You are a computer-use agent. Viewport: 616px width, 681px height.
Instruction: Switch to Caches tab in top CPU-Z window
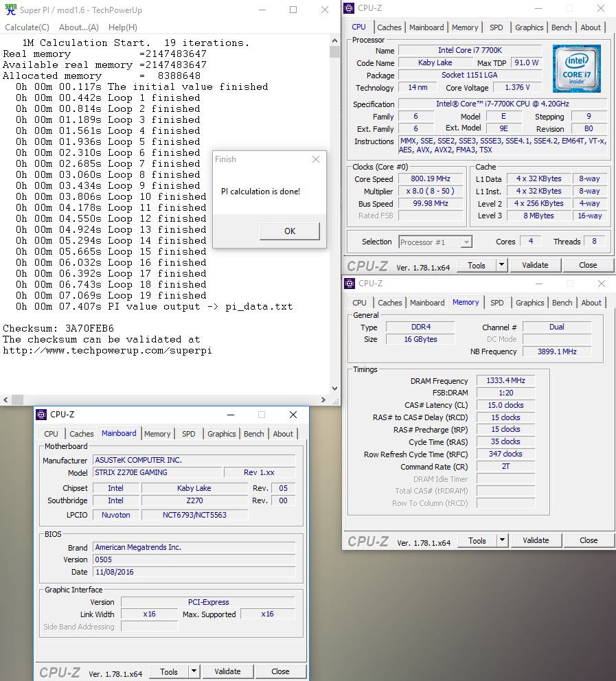point(389,27)
